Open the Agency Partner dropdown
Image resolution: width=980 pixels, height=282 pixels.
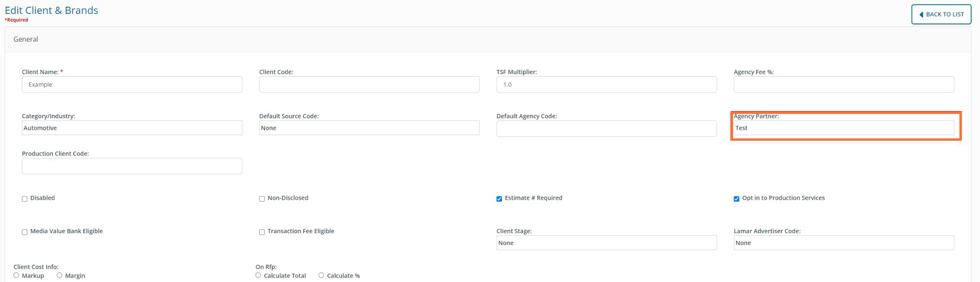[843, 128]
